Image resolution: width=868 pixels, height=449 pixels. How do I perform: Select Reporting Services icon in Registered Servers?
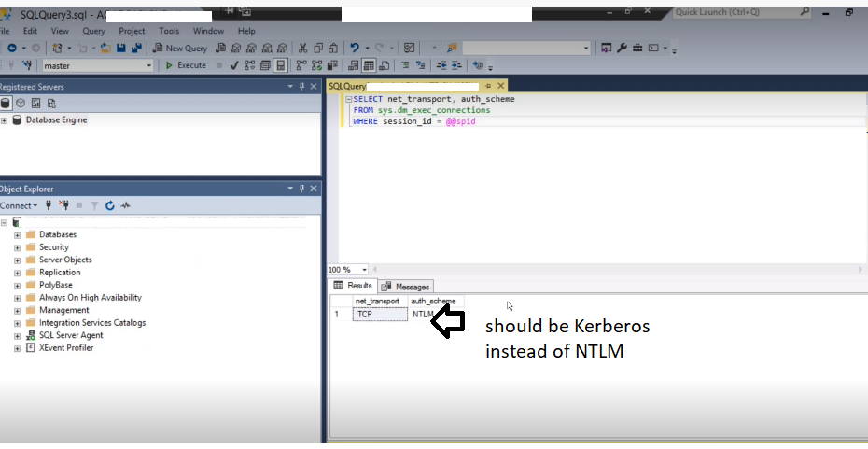point(36,104)
